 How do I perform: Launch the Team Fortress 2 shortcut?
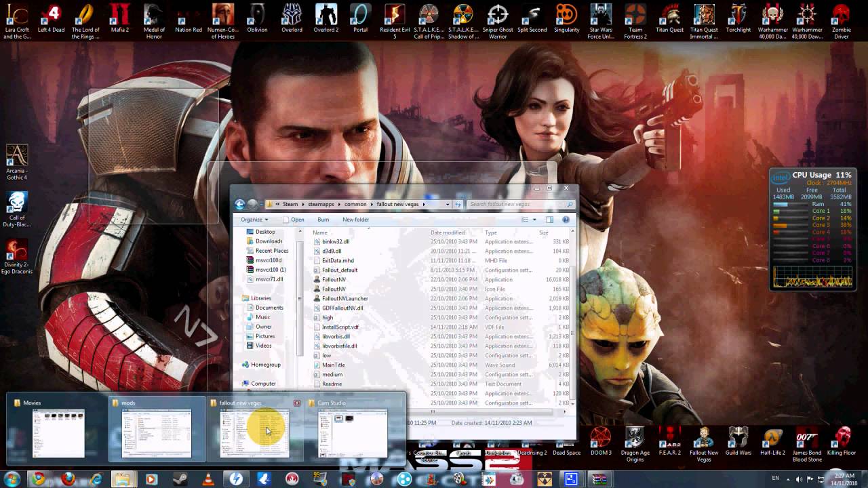pyautogui.click(x=635, y=21)
